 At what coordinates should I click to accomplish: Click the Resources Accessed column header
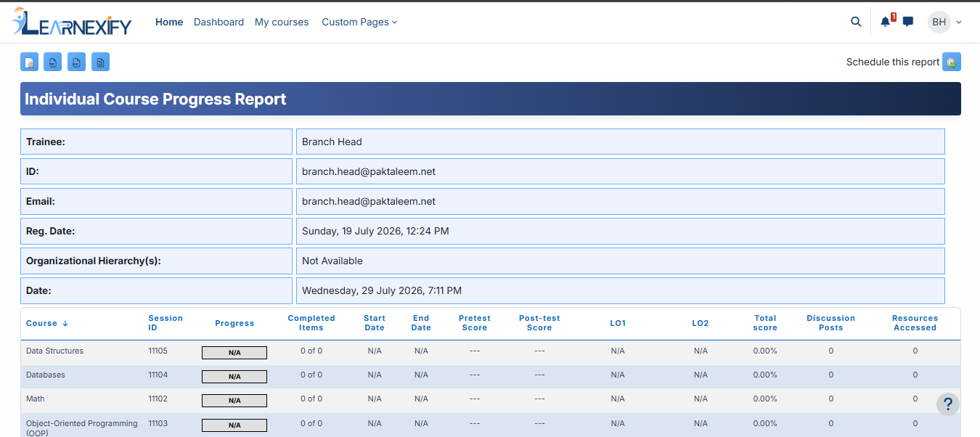pos(915,323)
